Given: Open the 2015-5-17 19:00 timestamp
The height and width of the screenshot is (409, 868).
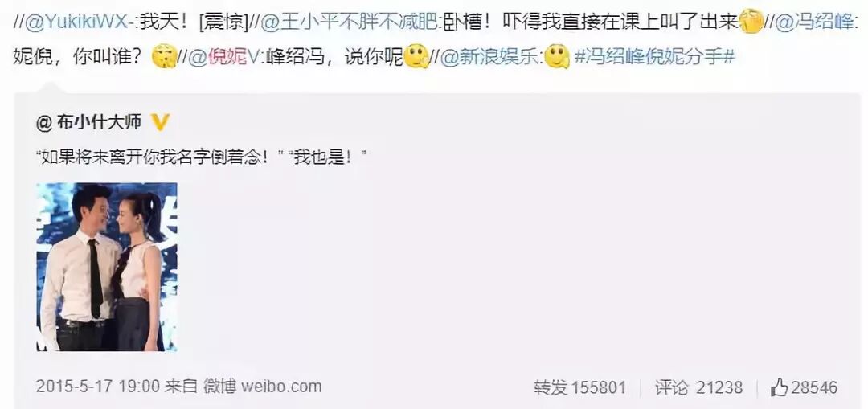Looking at the screenshot, I should pos(98,386).
